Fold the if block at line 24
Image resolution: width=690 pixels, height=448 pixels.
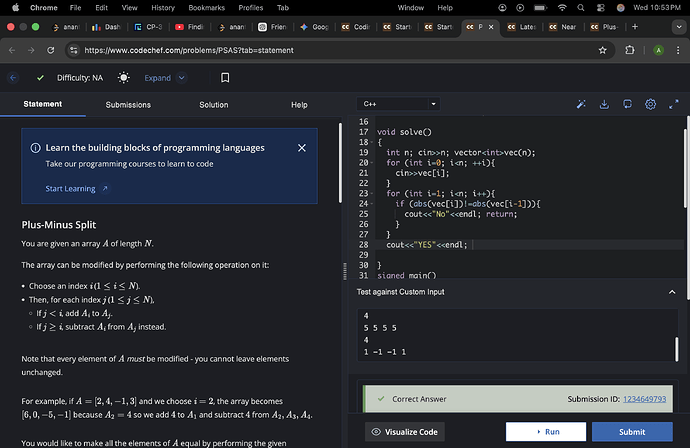[x=372, y=204]
